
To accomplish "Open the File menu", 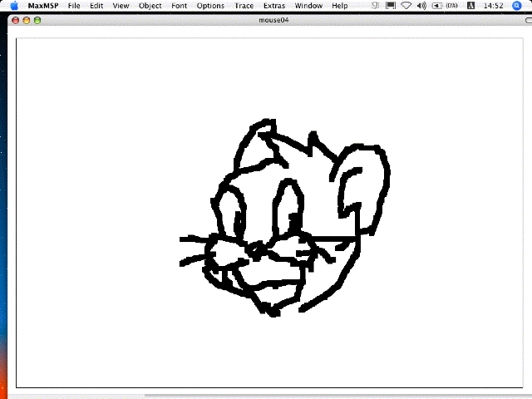I will (x=74, y=6).
